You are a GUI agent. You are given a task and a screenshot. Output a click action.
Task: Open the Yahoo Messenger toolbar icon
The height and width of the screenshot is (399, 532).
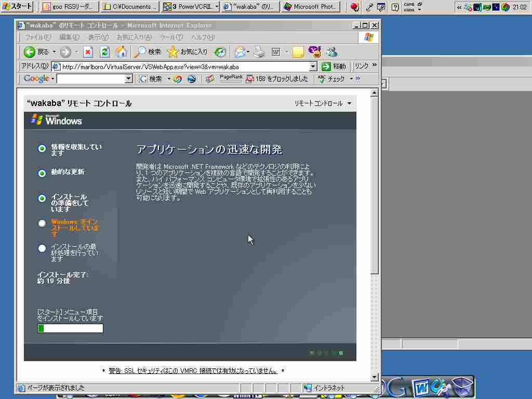(x=314, y=51)
